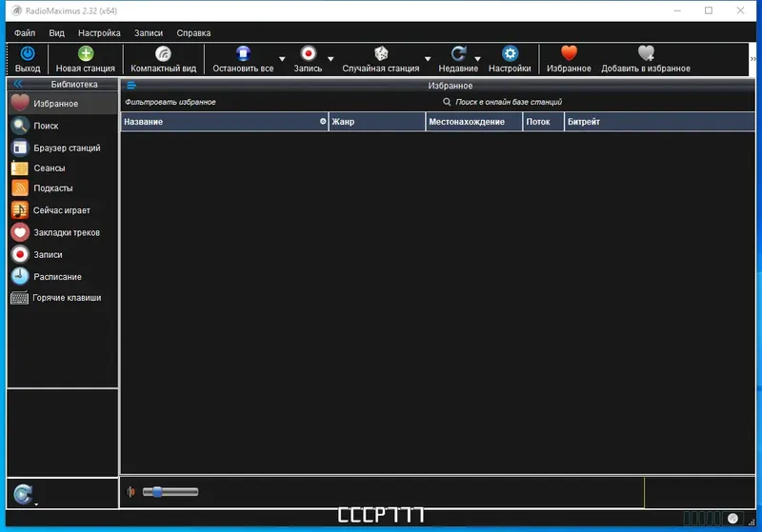
Task: Click the Выход power icon
Action: [28, 53]
